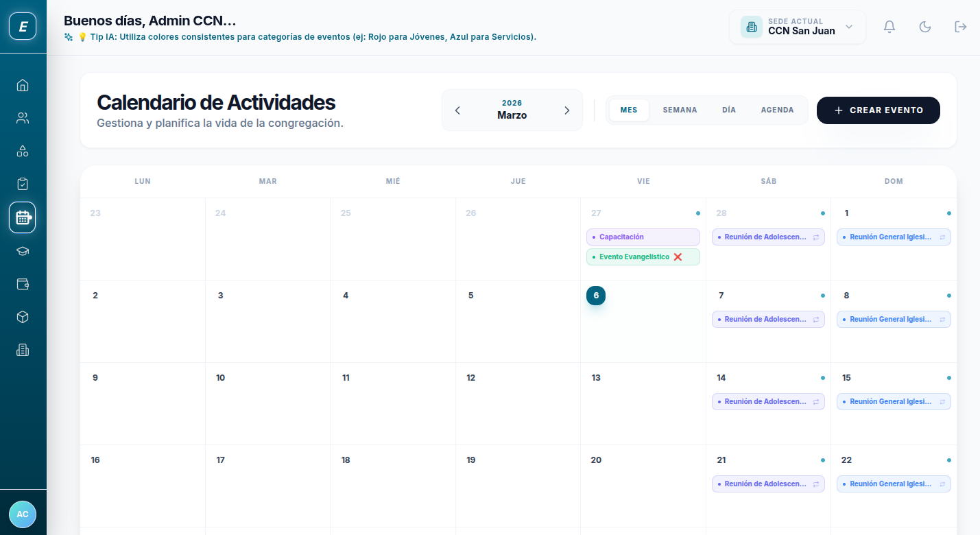Screen dimensions: 980x535
Task: Advance to the next month with right chevron
Action: coord(567,110)
